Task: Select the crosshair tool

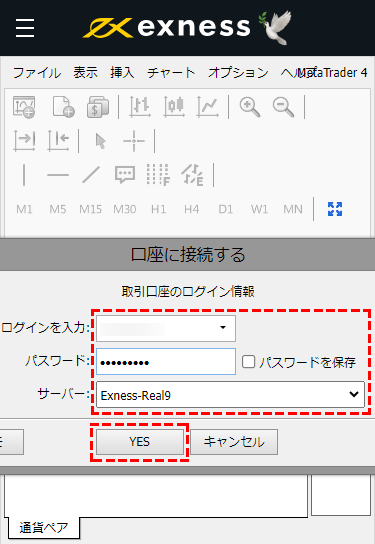Action: coord(134,141)
